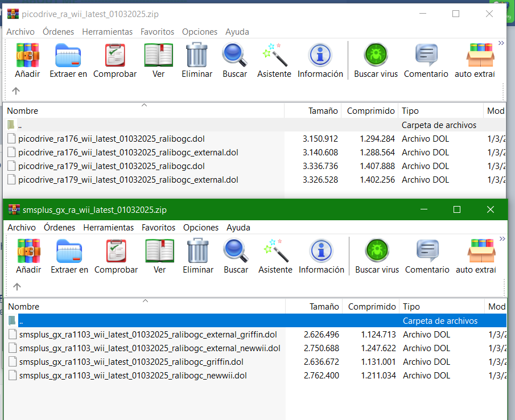
Task: Show Información in smsplus window
Action: [321, 251]
